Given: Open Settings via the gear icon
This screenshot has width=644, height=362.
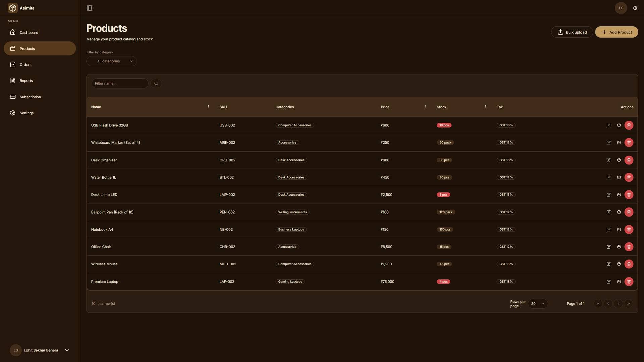Looking at the screenshot, I should coord(26,113).
